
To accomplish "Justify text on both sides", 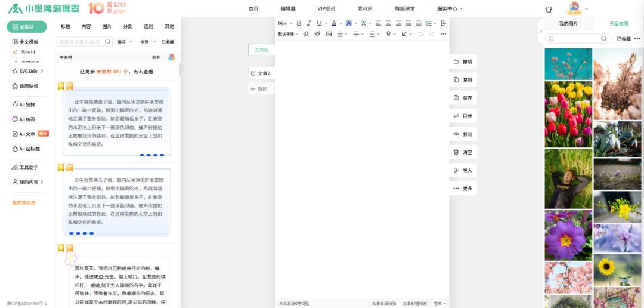I will 408,23.
